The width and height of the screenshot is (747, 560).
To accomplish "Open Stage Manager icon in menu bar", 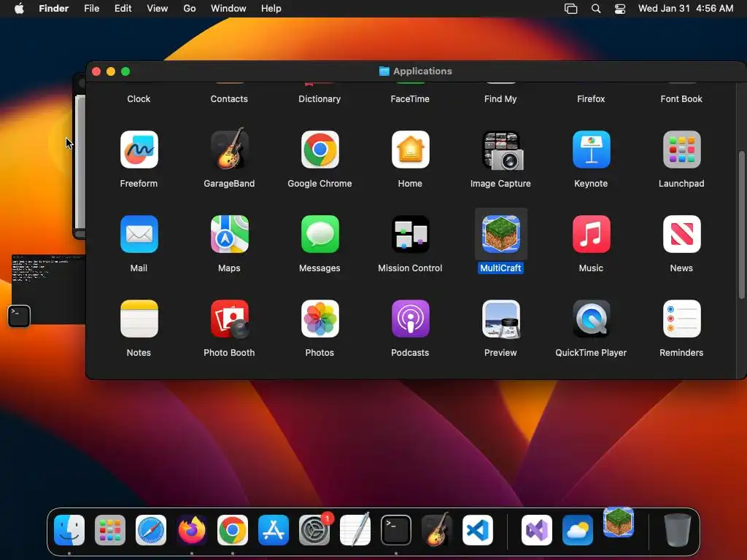I will pos(570,9).
